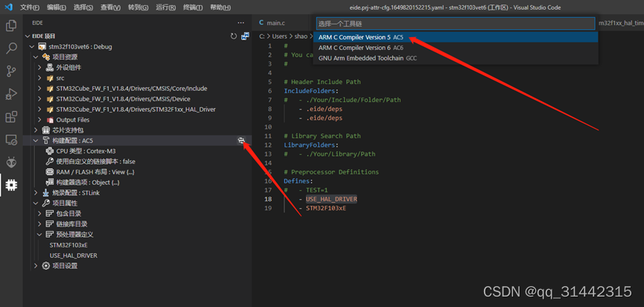
Task: Switch to the main.c editor tab
Action: tap(276, 23)
